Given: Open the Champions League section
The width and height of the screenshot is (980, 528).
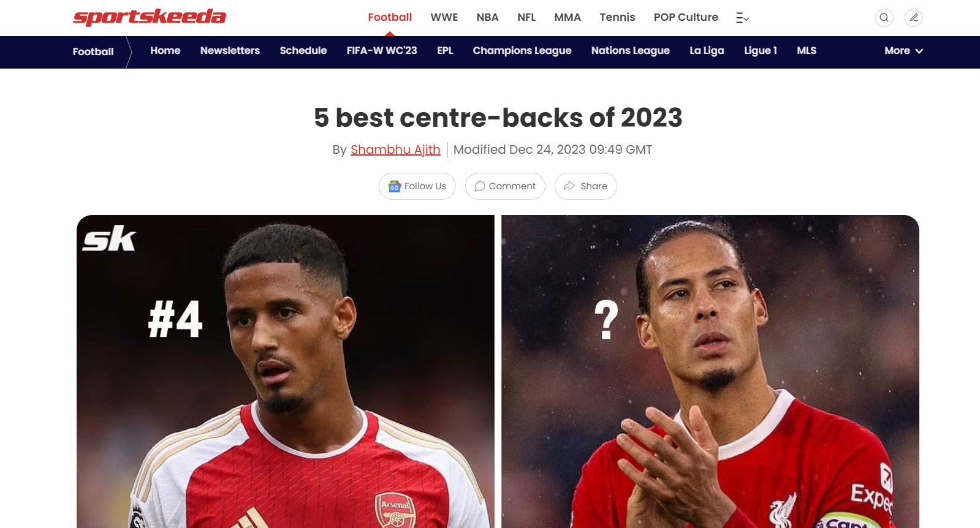Looking at the screenshot, I should point(522,51).
